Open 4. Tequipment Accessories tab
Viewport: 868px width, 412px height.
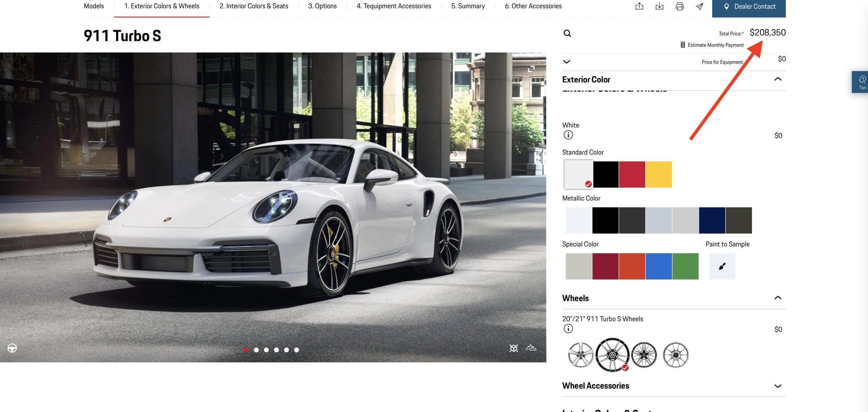[x=394, y=6]
